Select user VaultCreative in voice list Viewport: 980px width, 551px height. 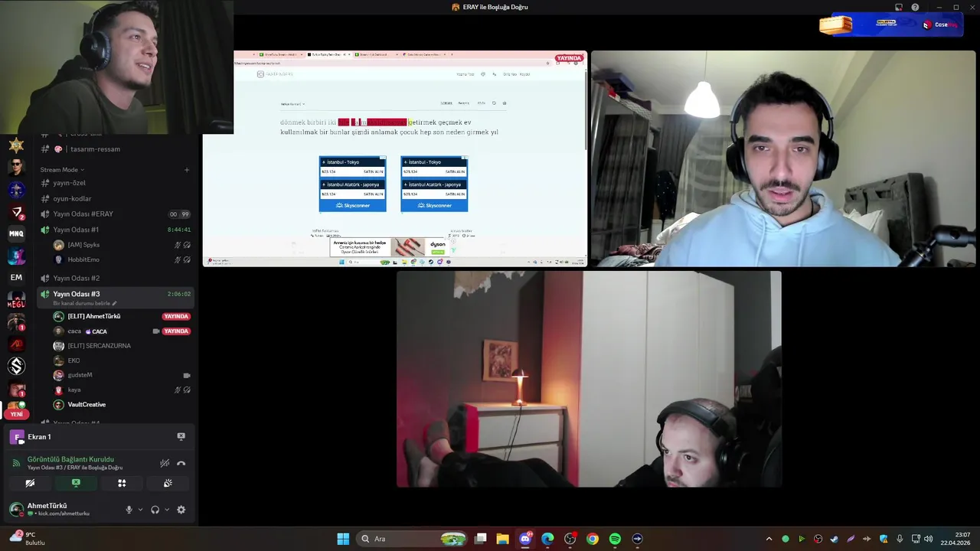tap(121, 404)
